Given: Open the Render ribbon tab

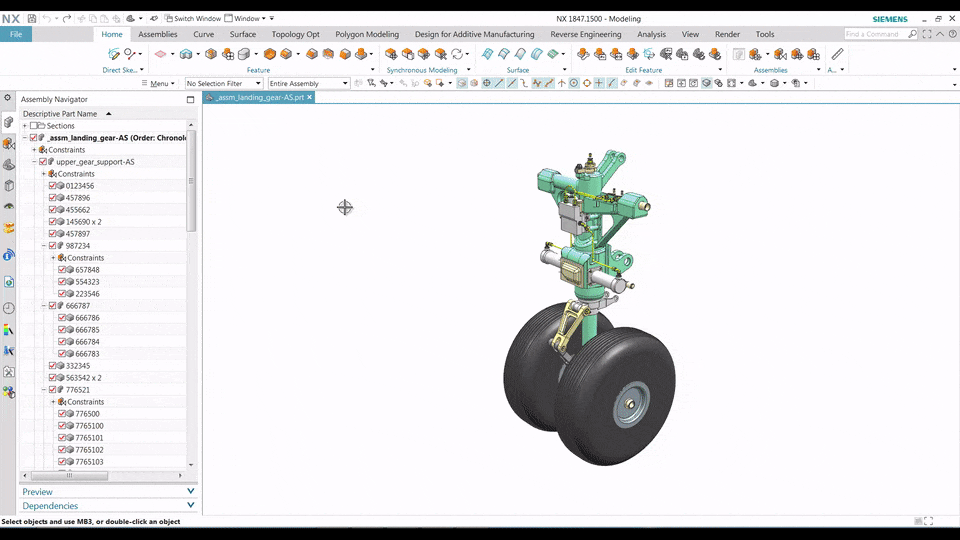Looking at the screenshot, I should click(727, 34).
